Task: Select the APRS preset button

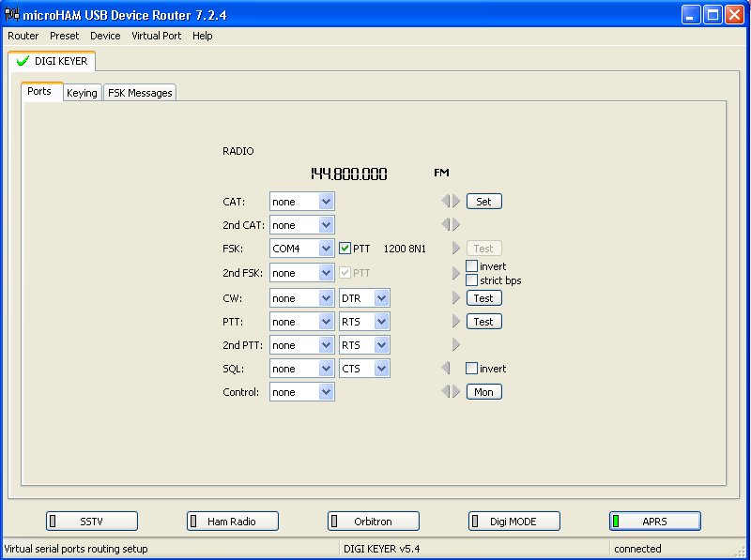Action: [x=655, y=521]
